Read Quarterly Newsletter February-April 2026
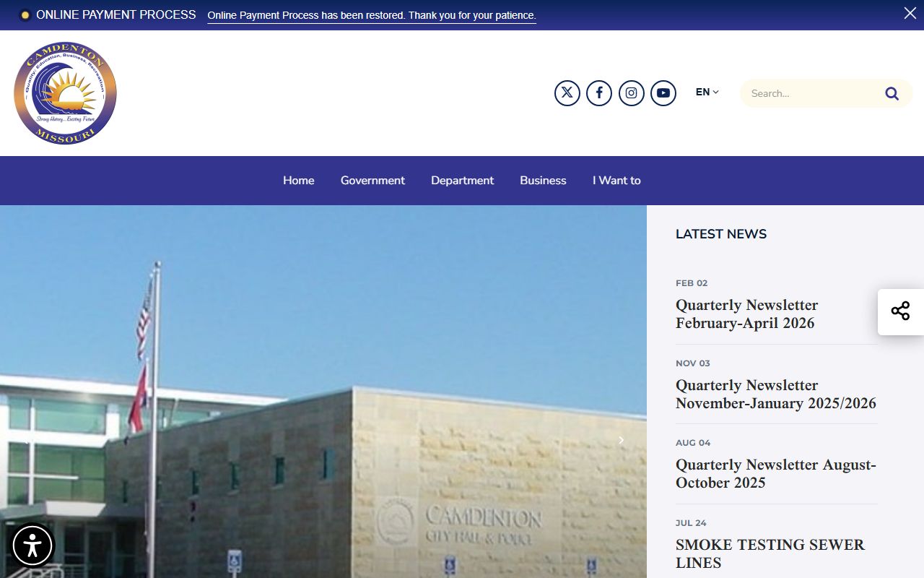Image resolution: width=924 pixels, height=578 pixels. 746,314
